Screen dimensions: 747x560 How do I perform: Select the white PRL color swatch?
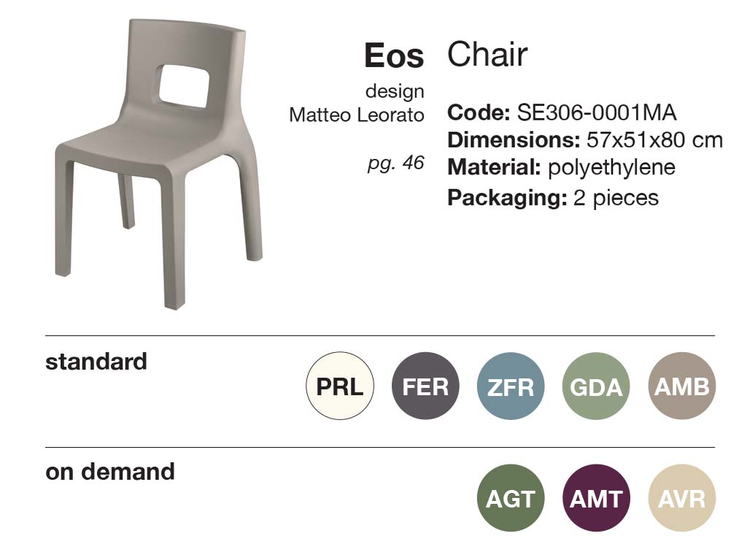point(340,386)
